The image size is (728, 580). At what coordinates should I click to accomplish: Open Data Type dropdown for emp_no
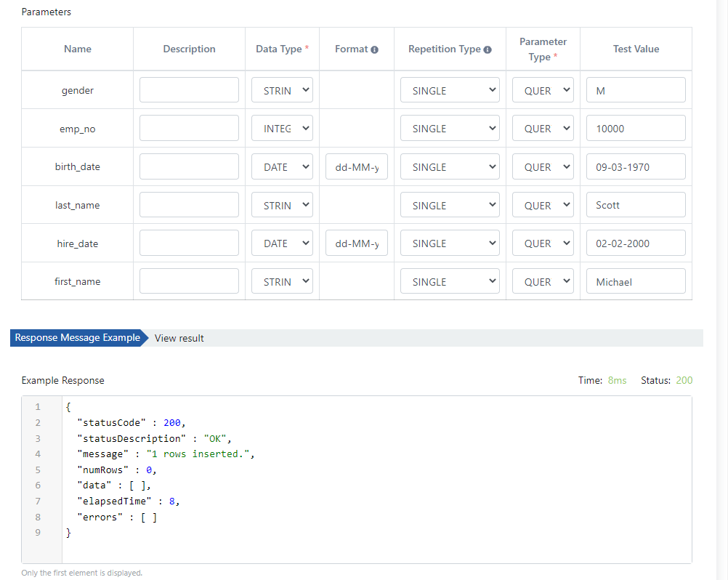point(283,128)
